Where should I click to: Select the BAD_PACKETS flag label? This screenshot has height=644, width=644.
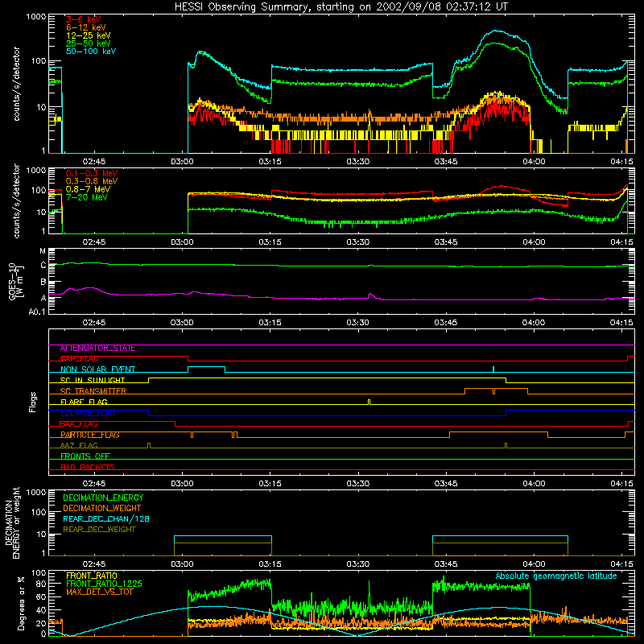click(88, 467)
